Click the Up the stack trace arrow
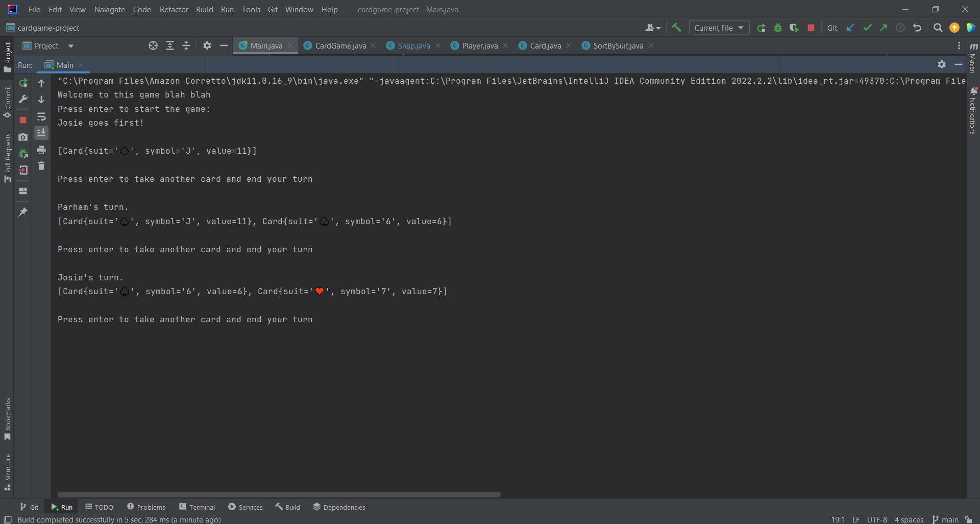The width and height of the screenshot is (980, 524). tap(41, 83)
